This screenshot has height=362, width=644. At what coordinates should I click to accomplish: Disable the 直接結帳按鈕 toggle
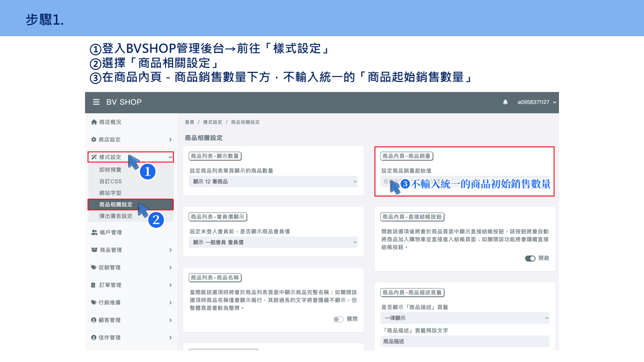click(x=530, y=258)
